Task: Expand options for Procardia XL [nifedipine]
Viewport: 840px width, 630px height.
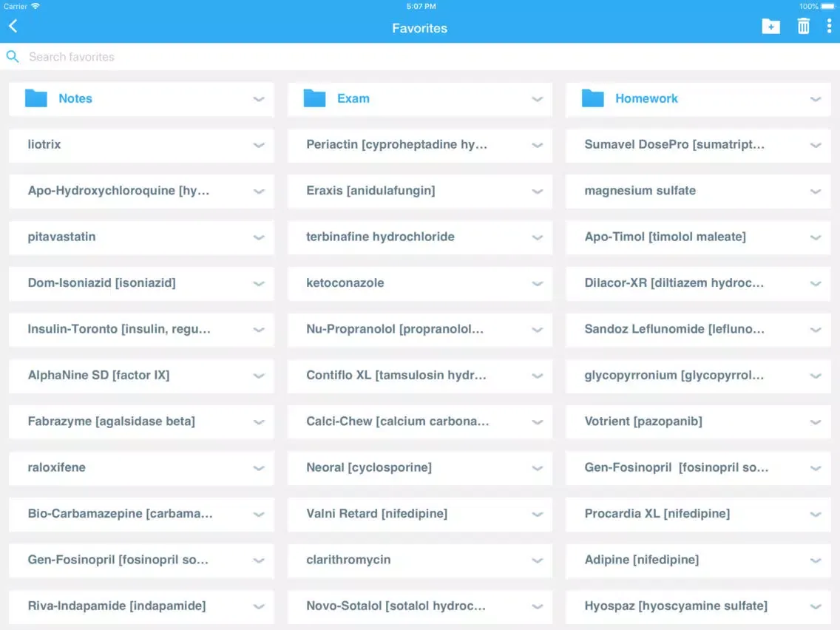Action: [816, 515]
